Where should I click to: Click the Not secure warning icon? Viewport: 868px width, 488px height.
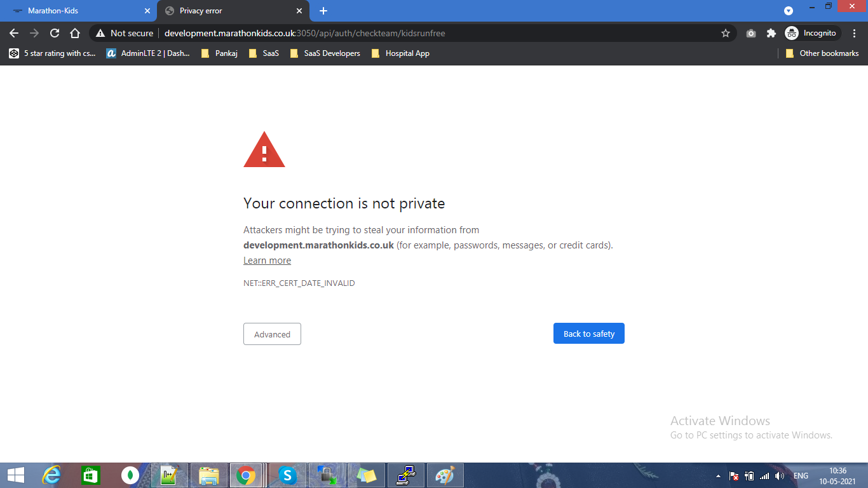click(100, 33)
